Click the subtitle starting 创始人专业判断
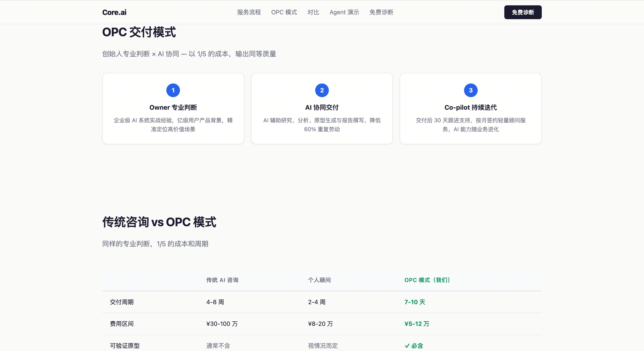This screenshot has width=644, height=351. [x=189, y=54]
